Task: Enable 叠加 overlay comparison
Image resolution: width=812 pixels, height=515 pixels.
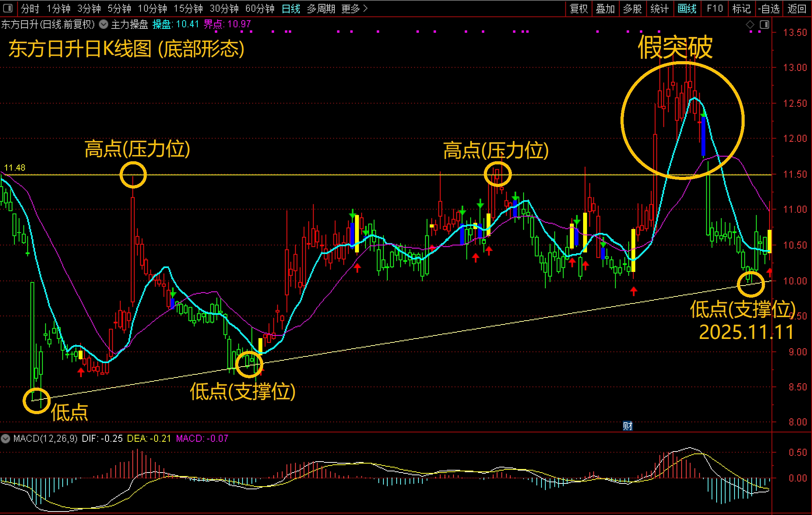Action: pyautogui.click(x=605, y=9)
